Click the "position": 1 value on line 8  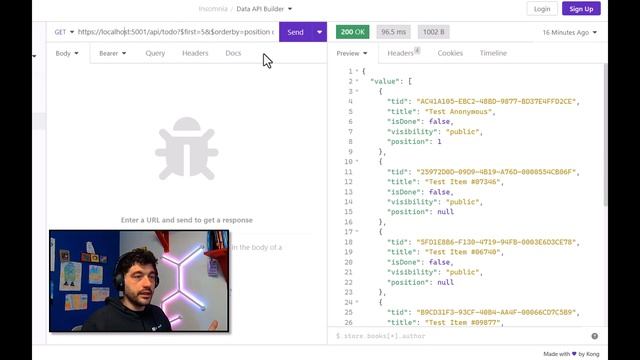(439, 142)
